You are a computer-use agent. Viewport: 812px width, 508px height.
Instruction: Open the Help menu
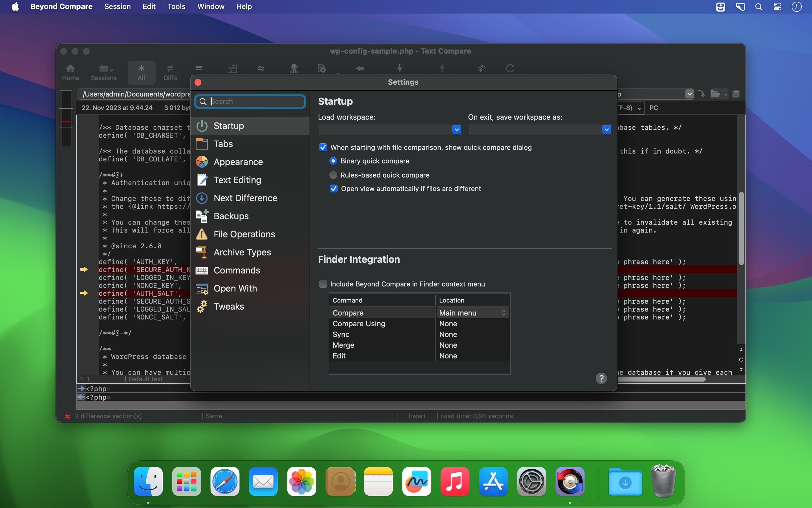[244, 7]
